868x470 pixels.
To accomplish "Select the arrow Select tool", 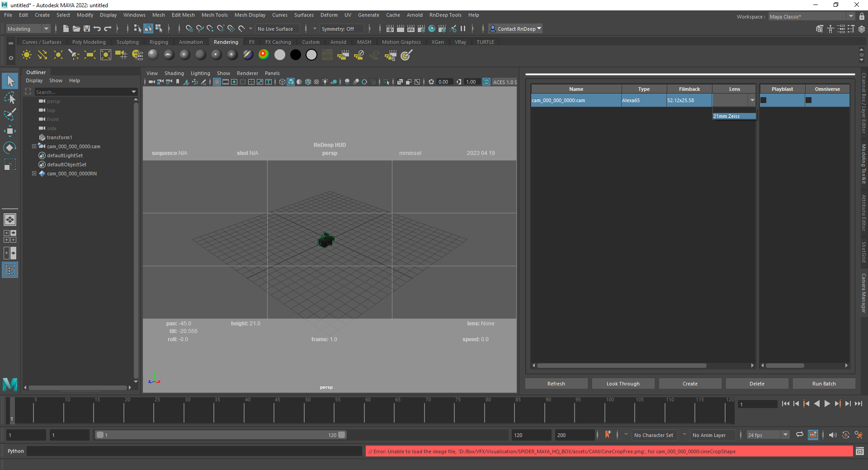I will point(10,81).
